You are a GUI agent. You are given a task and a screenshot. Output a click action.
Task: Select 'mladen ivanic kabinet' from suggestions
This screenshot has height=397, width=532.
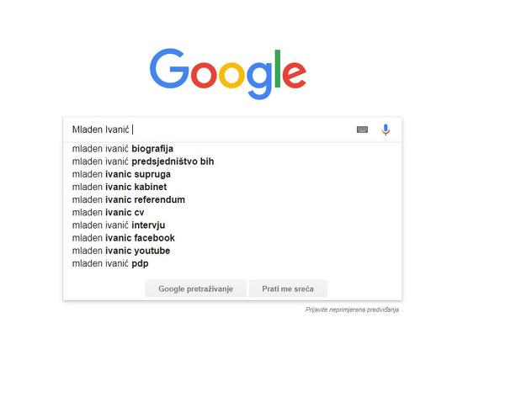point(119,187)
